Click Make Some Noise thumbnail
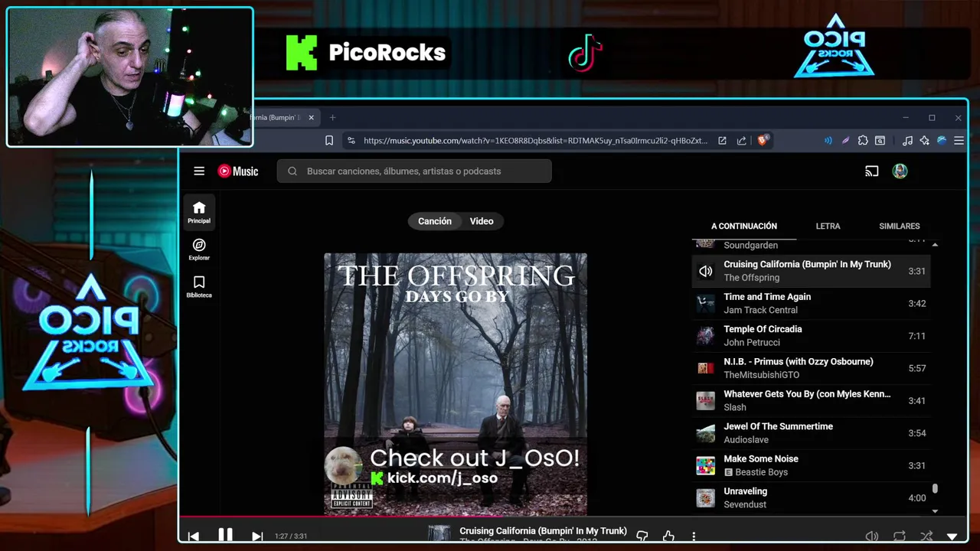980x551 pixels. click(705, 465)
